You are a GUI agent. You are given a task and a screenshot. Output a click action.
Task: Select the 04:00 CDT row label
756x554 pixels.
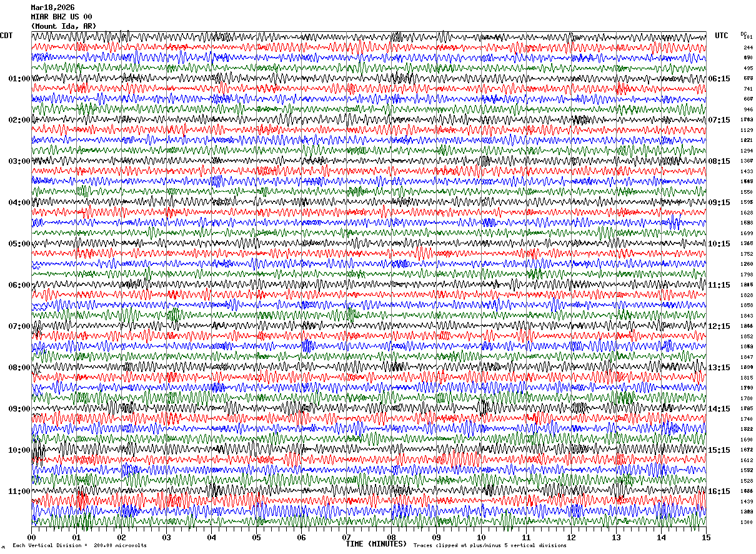pyautogui.click(x=19, y=203)
